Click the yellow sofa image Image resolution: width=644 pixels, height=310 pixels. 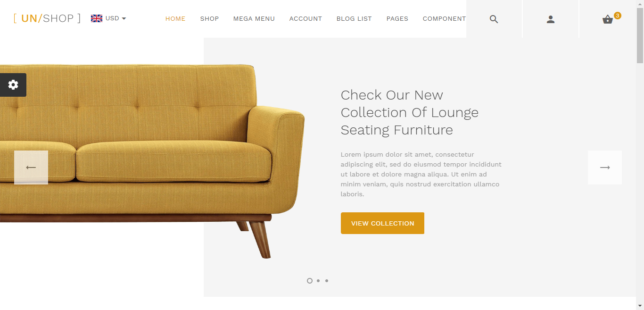(x=152, y=160)
